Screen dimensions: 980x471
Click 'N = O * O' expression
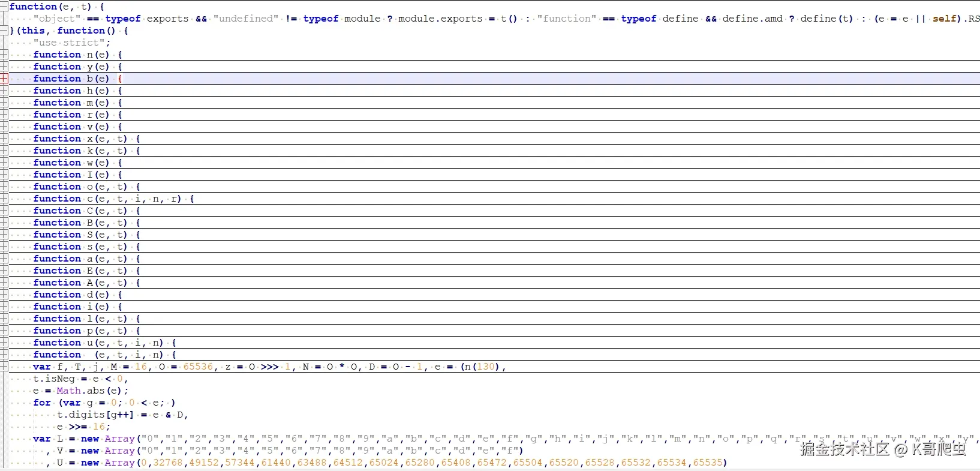[x=330, y=367]
